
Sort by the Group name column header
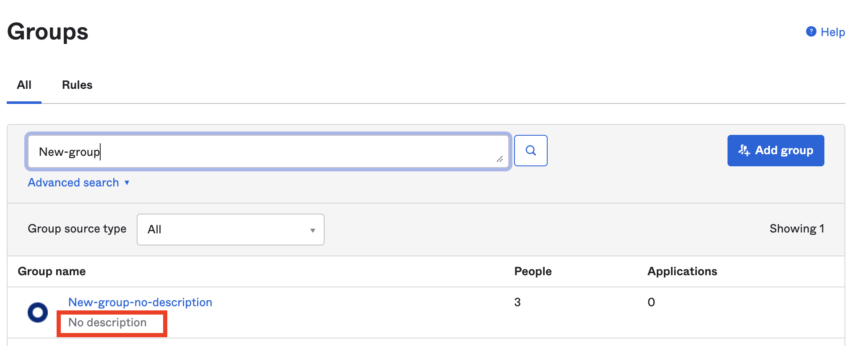(52, 271)
